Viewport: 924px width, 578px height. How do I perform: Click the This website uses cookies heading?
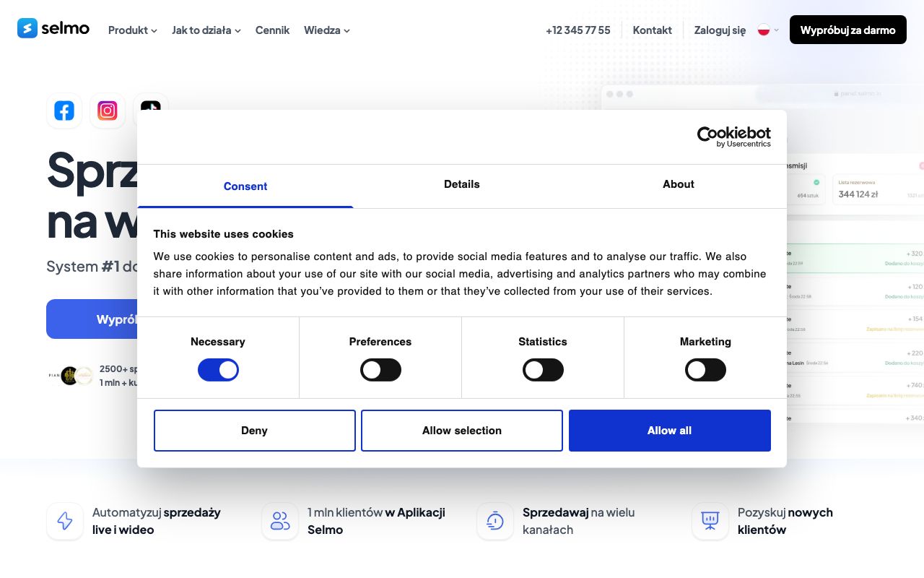[224, 234]
